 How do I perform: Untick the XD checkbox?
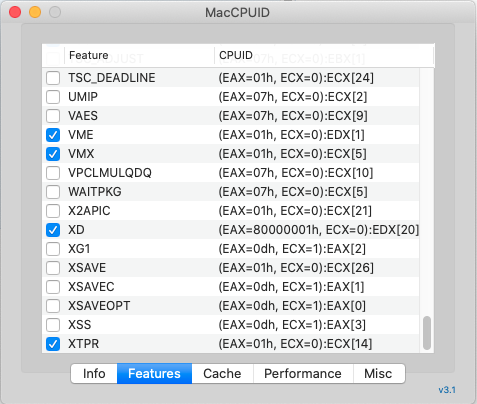(x=53, y=230)
